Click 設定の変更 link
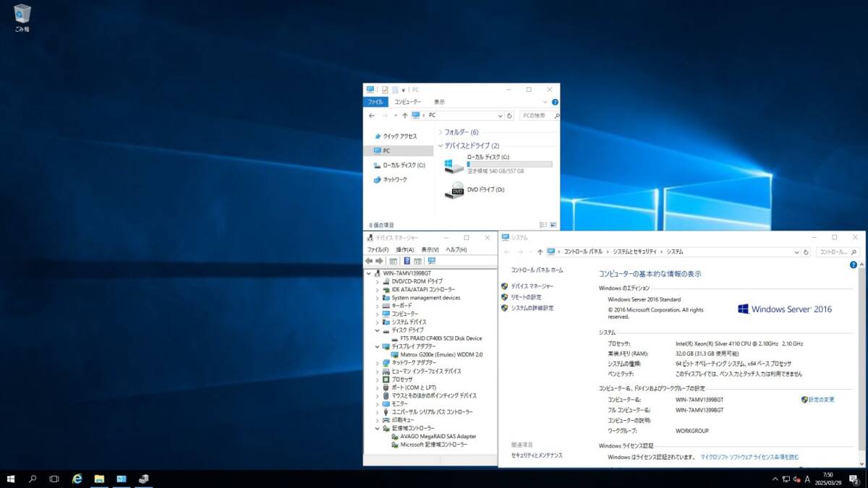 [821, 400]
